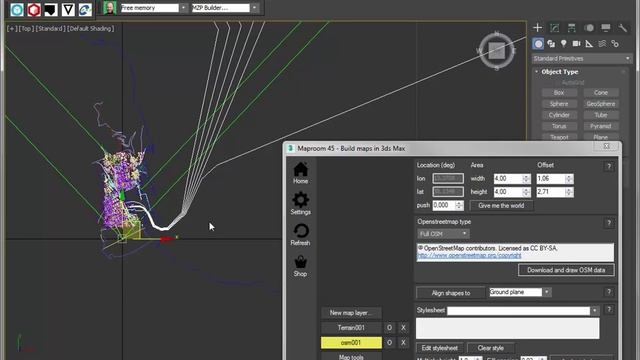The width and height of the screenshot is (640, 360).
Task: Click the person portrait toolbar icon
Action: coord(110,8)
